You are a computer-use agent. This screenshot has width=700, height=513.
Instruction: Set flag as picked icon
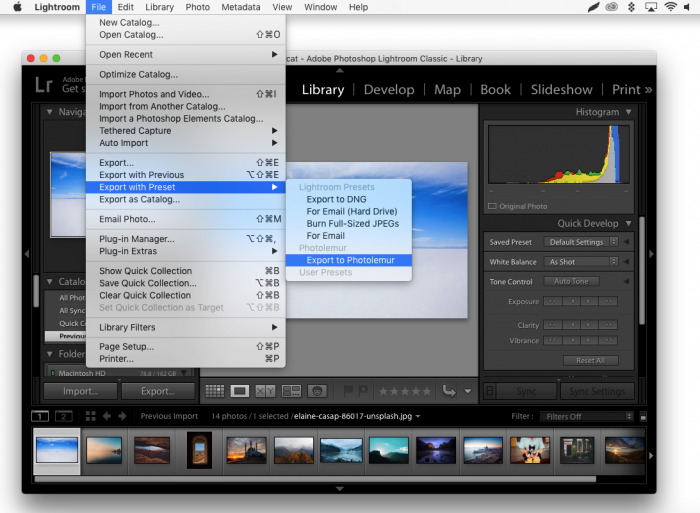(348, 391)
